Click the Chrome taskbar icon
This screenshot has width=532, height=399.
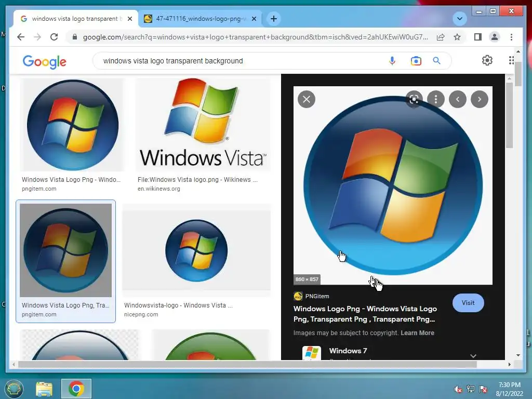click(76, 389)
